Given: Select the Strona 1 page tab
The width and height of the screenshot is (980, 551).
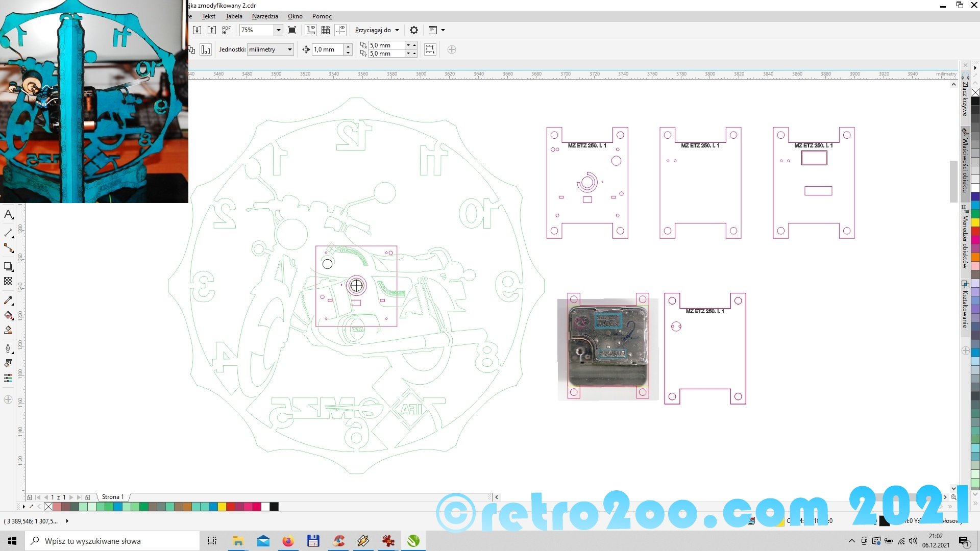Looking at the screenshot, I should (x=113, y=497).
